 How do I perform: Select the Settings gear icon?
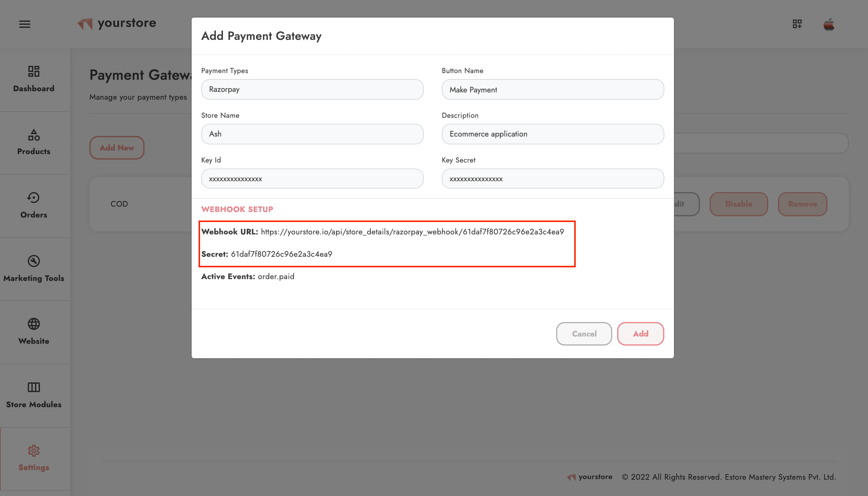pyautogui.click(x=34, y=451)
